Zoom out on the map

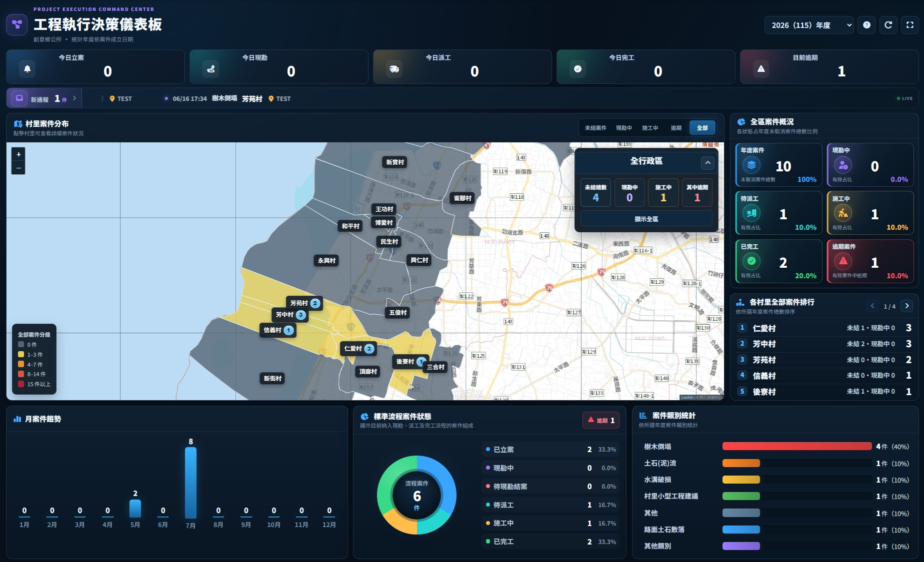(18, 168)
